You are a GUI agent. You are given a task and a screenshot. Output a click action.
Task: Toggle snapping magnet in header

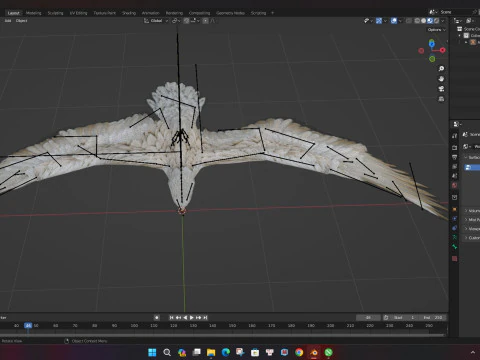(186, 21)
